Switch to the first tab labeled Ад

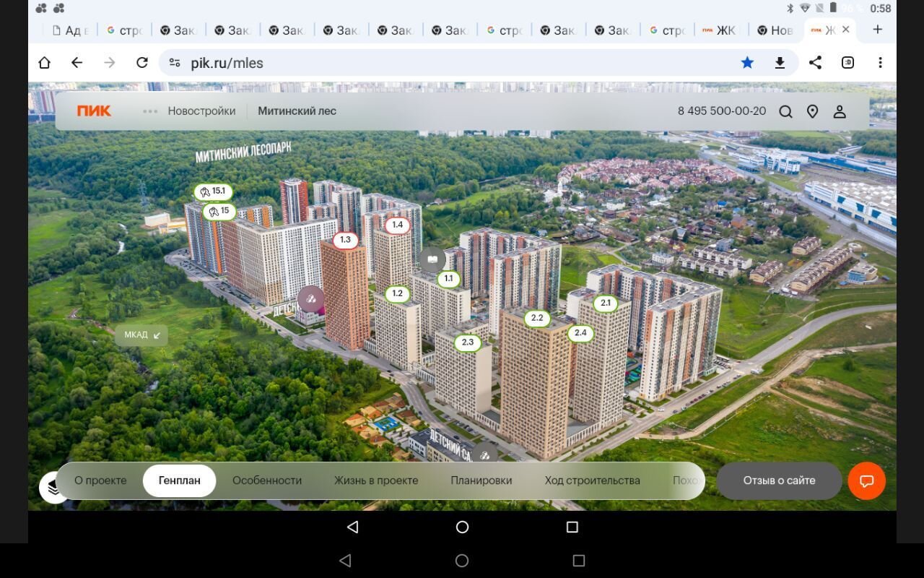[70, 30]
